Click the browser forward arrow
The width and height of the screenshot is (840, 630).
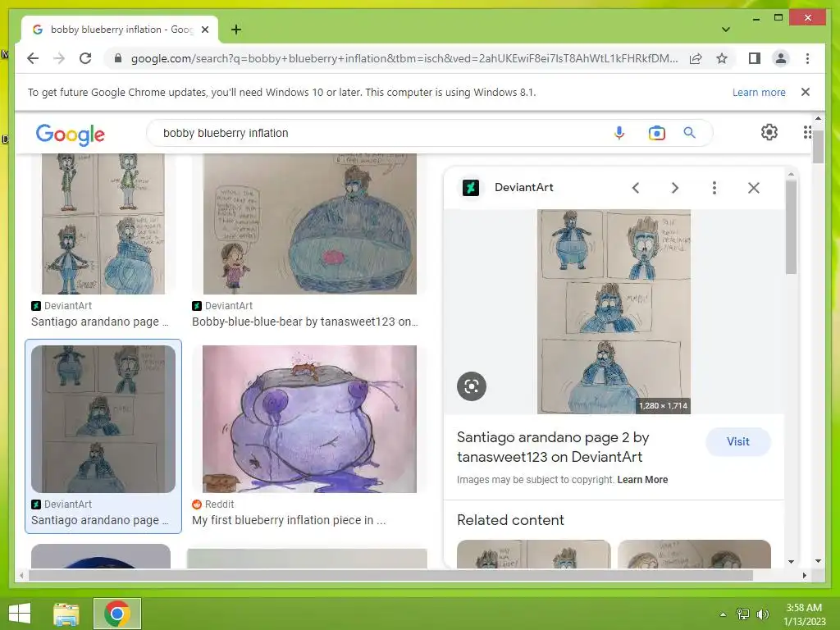(x=59, y=58)
